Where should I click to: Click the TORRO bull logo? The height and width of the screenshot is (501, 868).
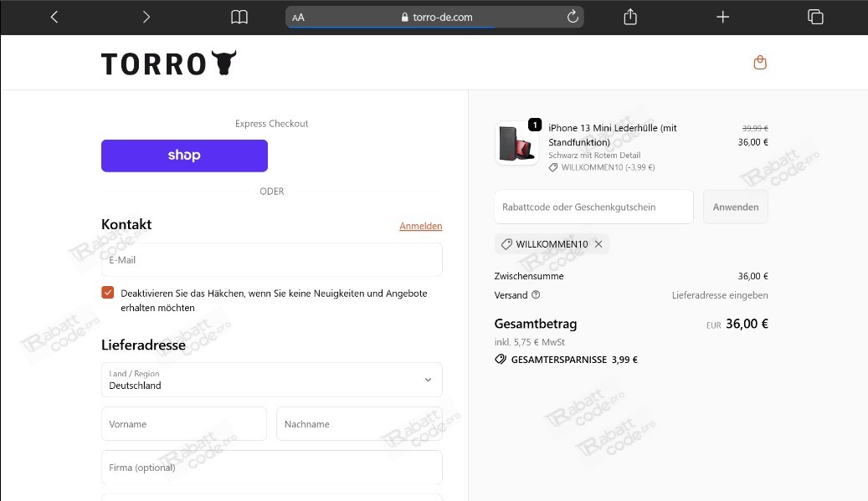pos(167,62)
